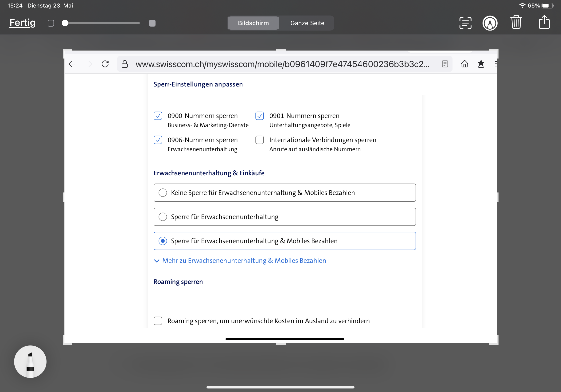Click the bookmark star icon
This screenshot has width=561, height=392.
[x=481, y=64]
